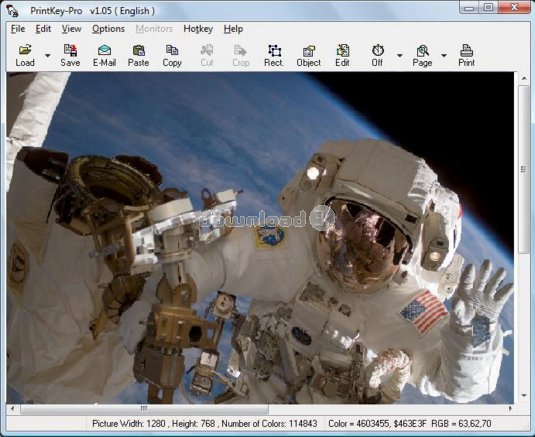Expand the Off timer dropdown arrow
This screenshot has width=535, height=437.
(x=400, y=55)
